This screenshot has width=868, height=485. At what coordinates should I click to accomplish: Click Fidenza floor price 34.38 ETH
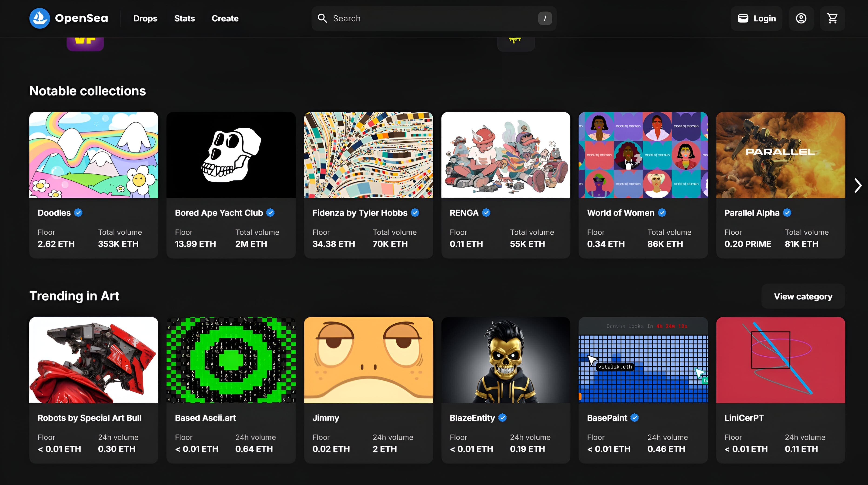pyautogui.click(x=334, y=244)
